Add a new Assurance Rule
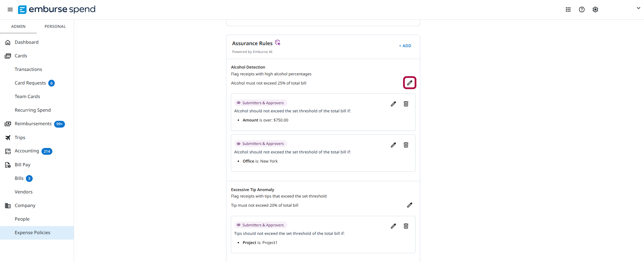 405,46
